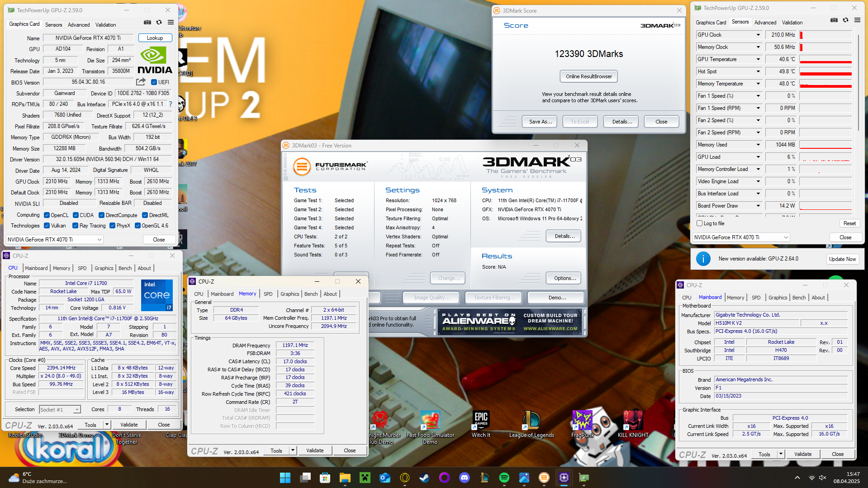
Task: Click the blue info icon in update notice
Action: 703,259
